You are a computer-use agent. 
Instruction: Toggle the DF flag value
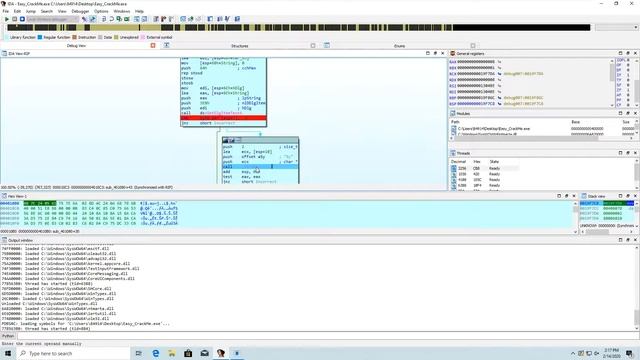pos(628,70)
